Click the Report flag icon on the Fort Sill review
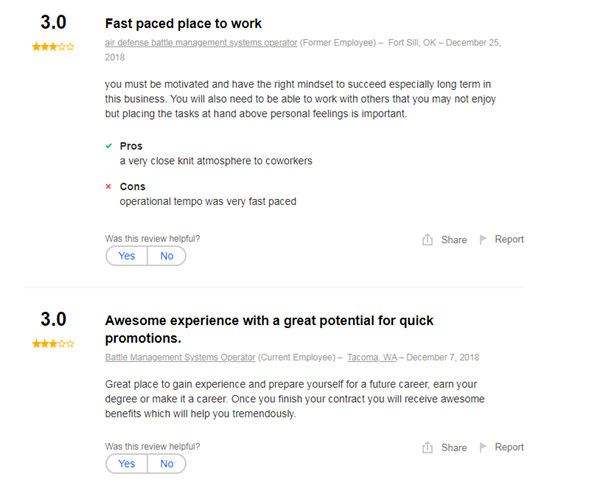600x485 pixels. tap(483, 240)
